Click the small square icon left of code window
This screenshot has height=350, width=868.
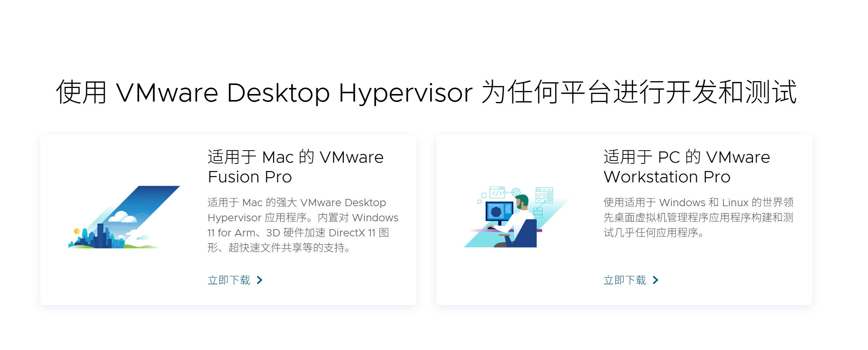pyautogui.click(x=484, y=196)
